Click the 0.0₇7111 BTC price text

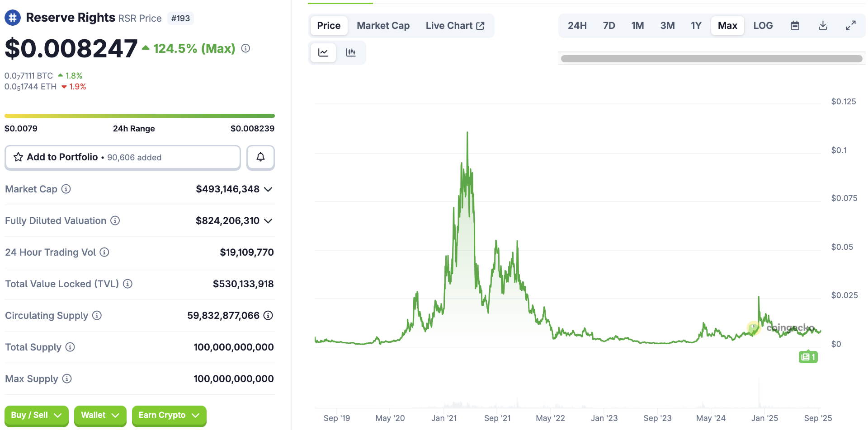coord(29,76)
